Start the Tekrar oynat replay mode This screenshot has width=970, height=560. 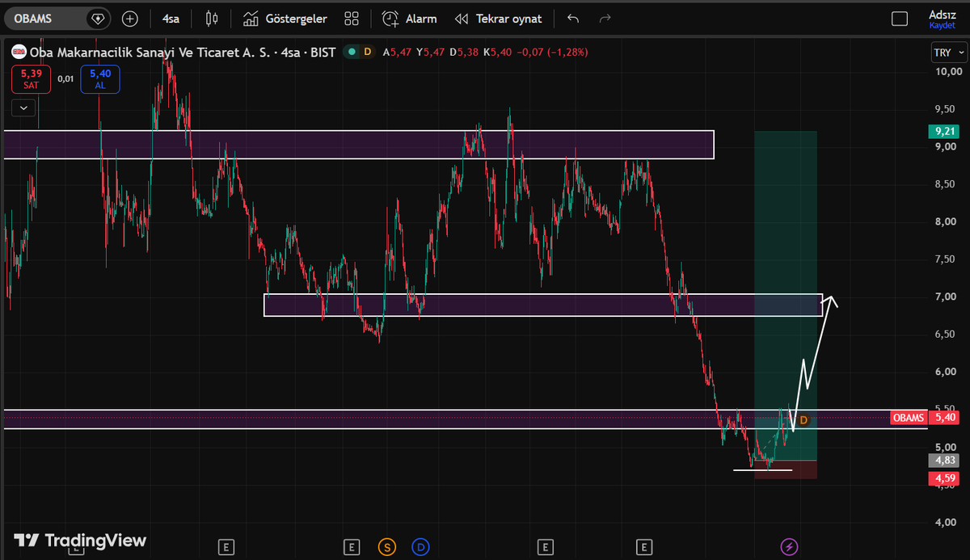click(499, 18)
